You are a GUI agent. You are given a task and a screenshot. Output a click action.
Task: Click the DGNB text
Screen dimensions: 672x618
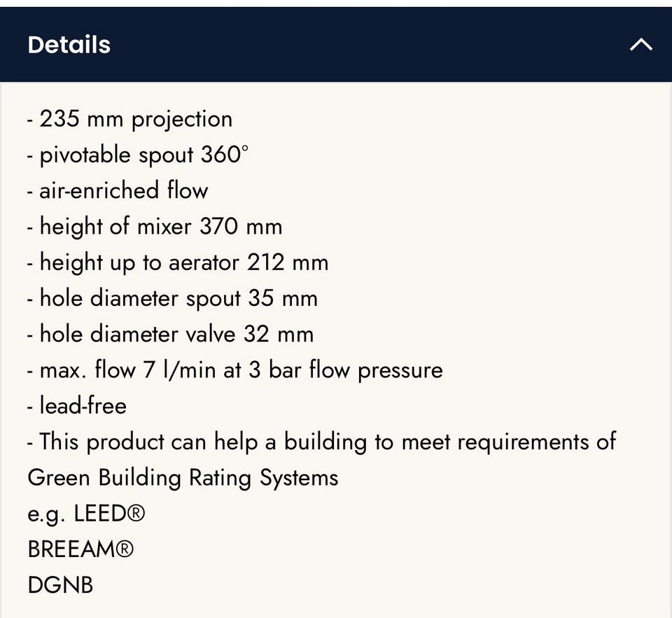pyautogui.click(x=60, y=585)
